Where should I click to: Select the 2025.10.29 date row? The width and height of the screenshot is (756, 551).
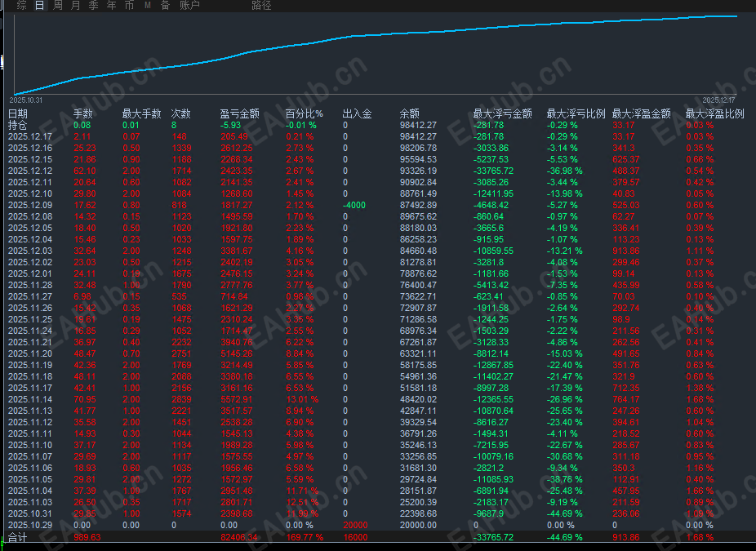click(x=30, y=526)
